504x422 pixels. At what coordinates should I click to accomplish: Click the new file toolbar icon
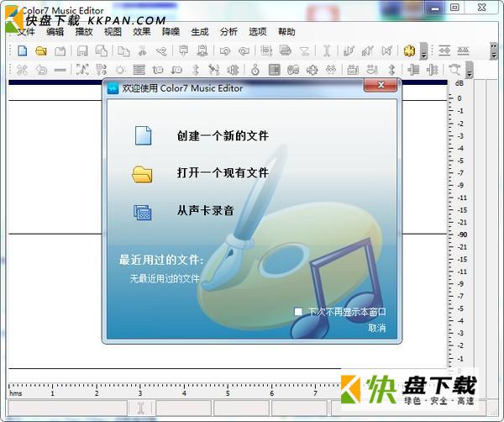pyautogui.click(x=22, y=50)
